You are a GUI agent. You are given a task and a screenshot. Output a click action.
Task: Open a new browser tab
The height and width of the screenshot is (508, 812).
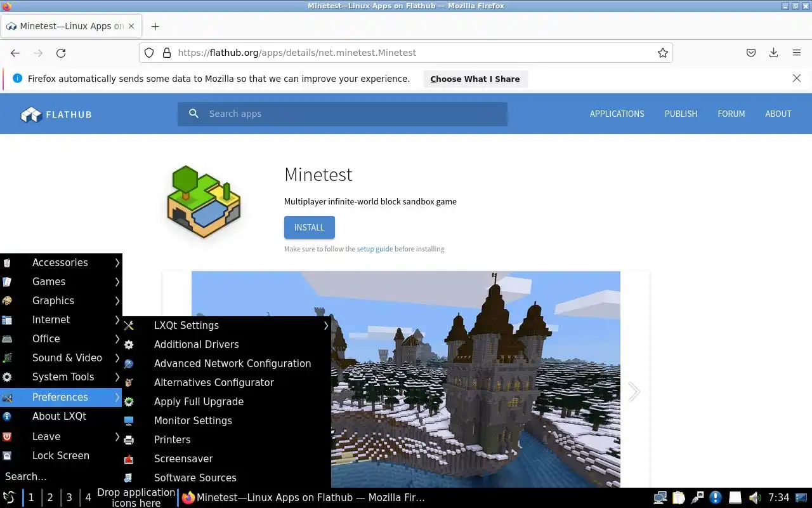click(155, 26)
